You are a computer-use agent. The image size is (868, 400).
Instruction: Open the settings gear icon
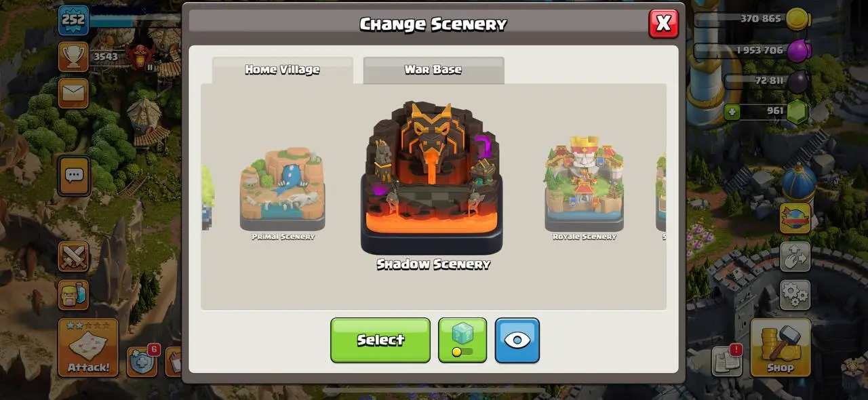coord(795,294)
